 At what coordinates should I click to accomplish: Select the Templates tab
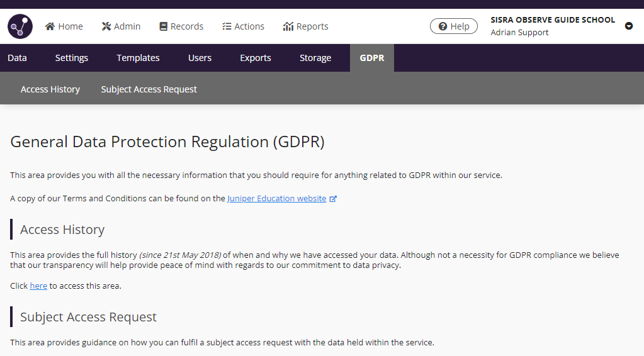[138, 58]
